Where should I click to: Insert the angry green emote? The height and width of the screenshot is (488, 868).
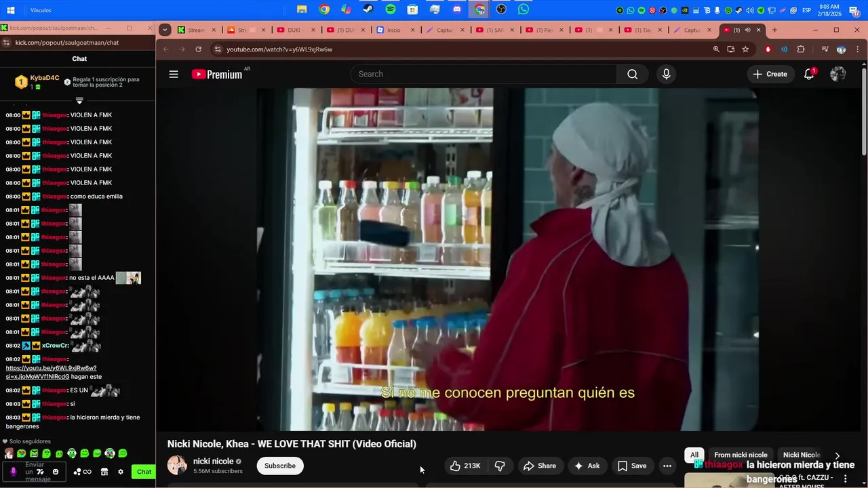pos(34,453)
